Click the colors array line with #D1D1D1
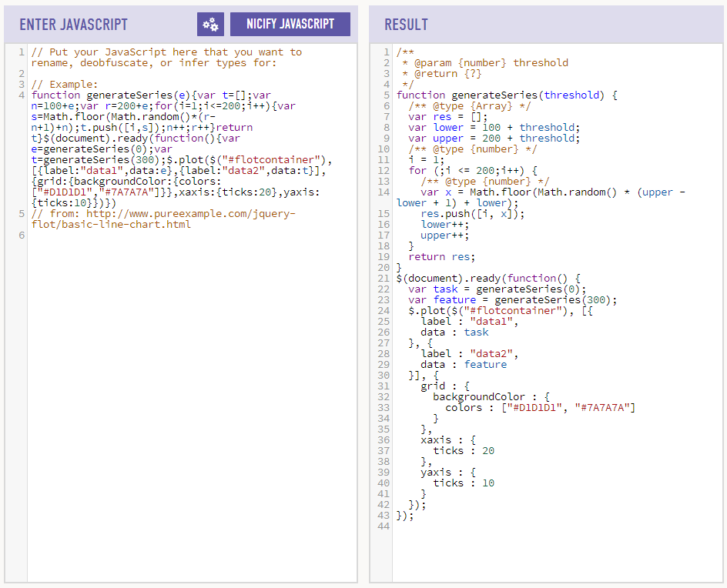This screenshot has height=588, width=727. click(x=540, y=408)
